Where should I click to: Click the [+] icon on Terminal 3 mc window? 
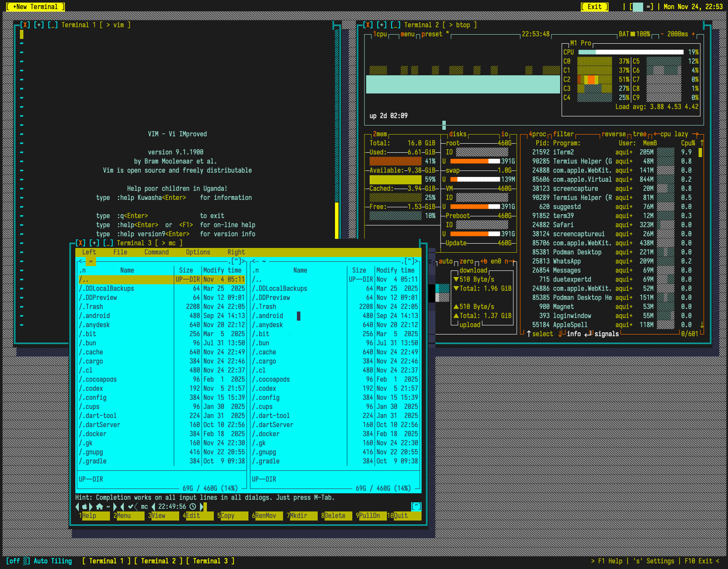(94, 243)
